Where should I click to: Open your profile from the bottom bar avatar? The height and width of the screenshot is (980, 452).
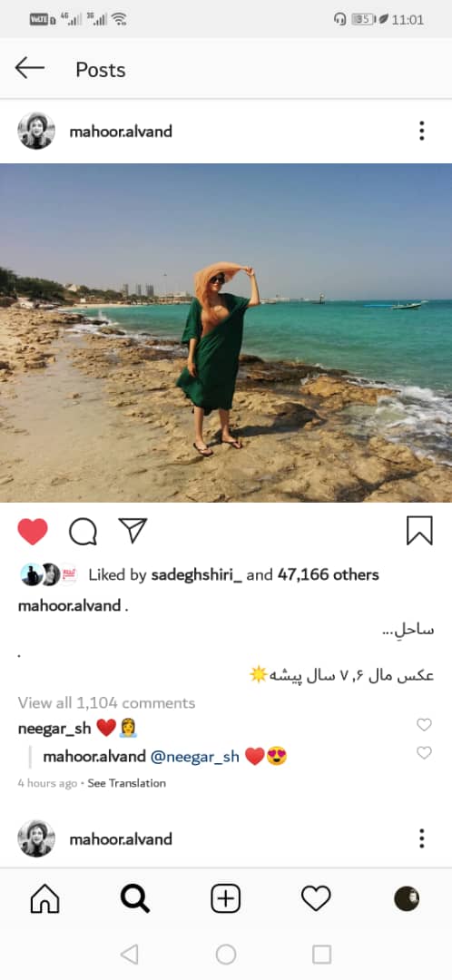(407, 898)
